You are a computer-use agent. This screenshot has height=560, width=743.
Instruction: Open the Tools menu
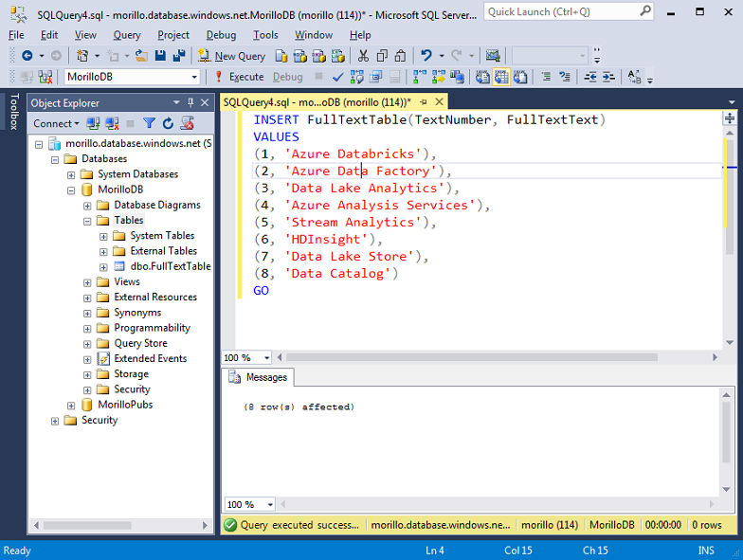(265, 35)
